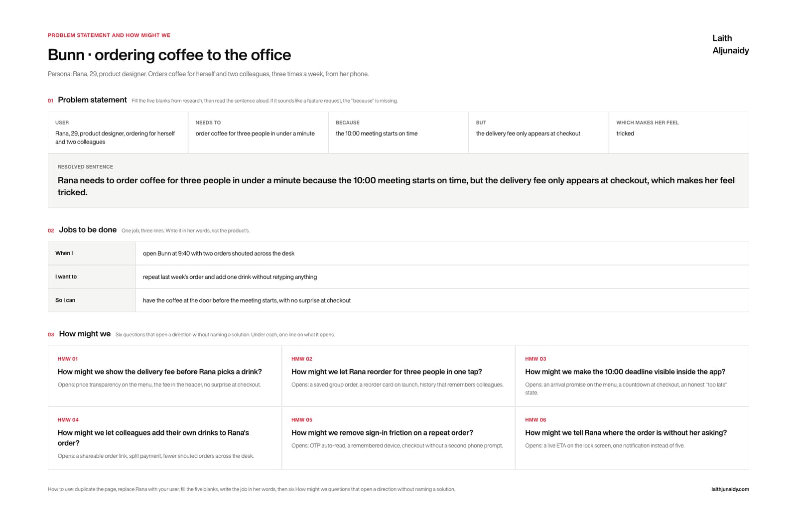Select the 'So I can' row label
The image size is (797, 532).
point(65,300)
